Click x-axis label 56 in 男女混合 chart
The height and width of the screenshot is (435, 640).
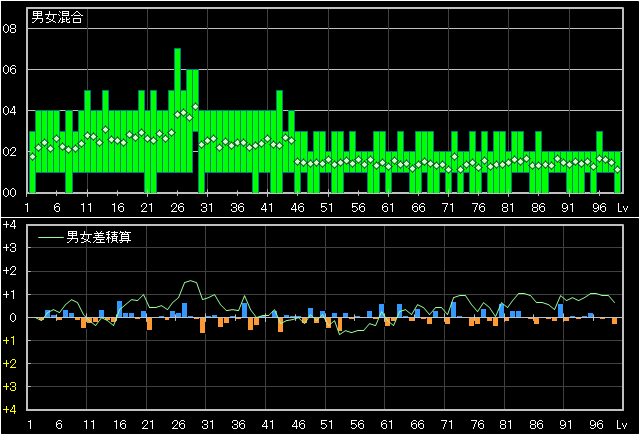[358, 208]
